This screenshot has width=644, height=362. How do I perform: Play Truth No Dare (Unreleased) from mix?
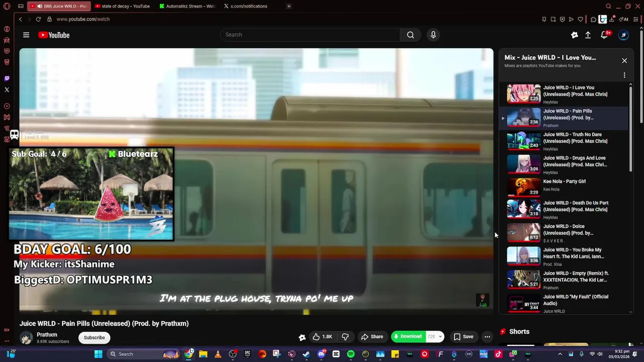pyautogui.click(x=563, y=141)
